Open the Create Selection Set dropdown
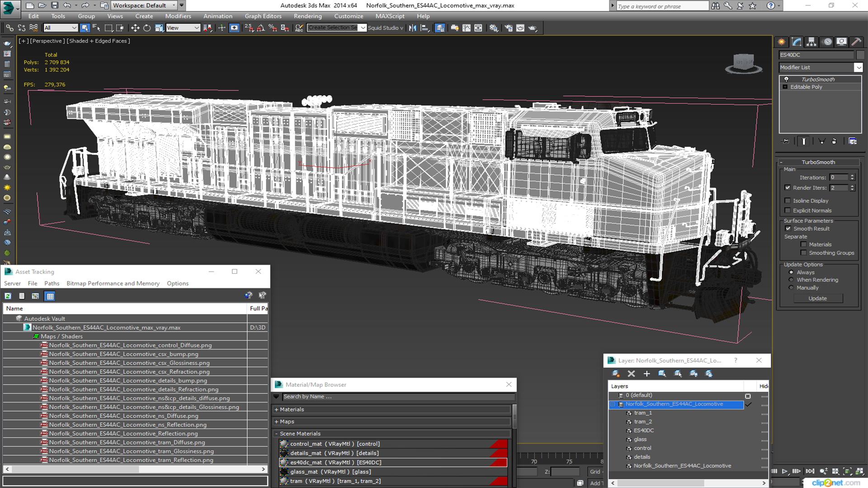This screenshot has width=868, height=488. click(x=363, y=28)
